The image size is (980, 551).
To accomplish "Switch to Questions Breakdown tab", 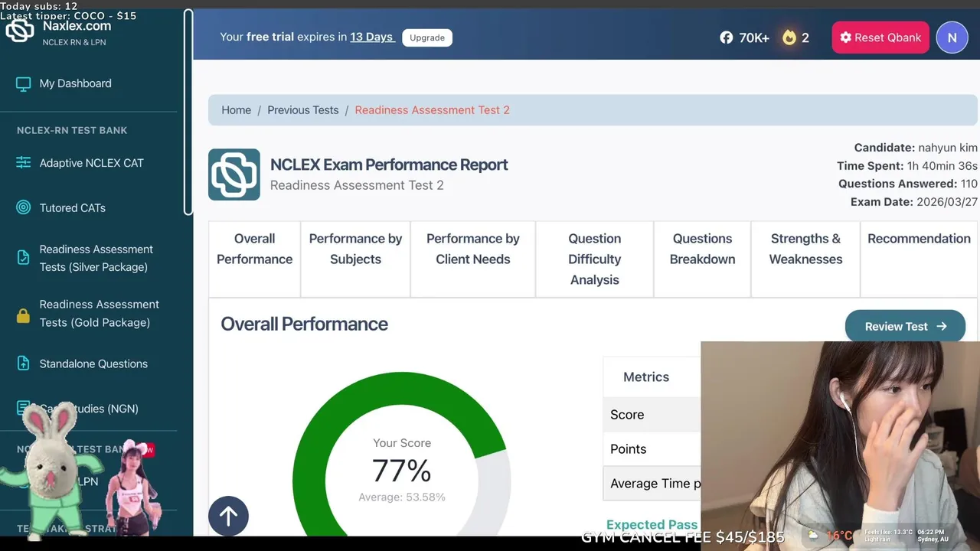I will (702, 259).
